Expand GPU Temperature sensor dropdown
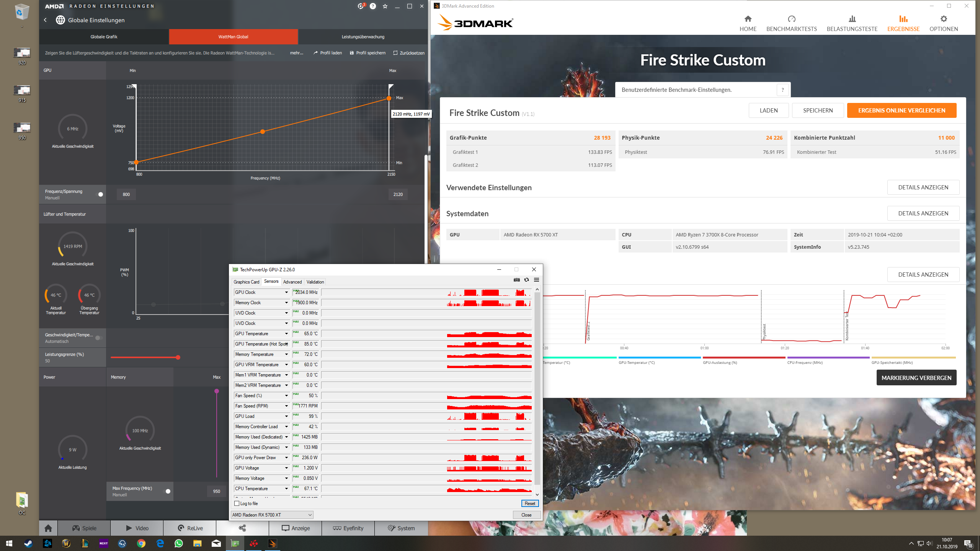 coord(286,334)
